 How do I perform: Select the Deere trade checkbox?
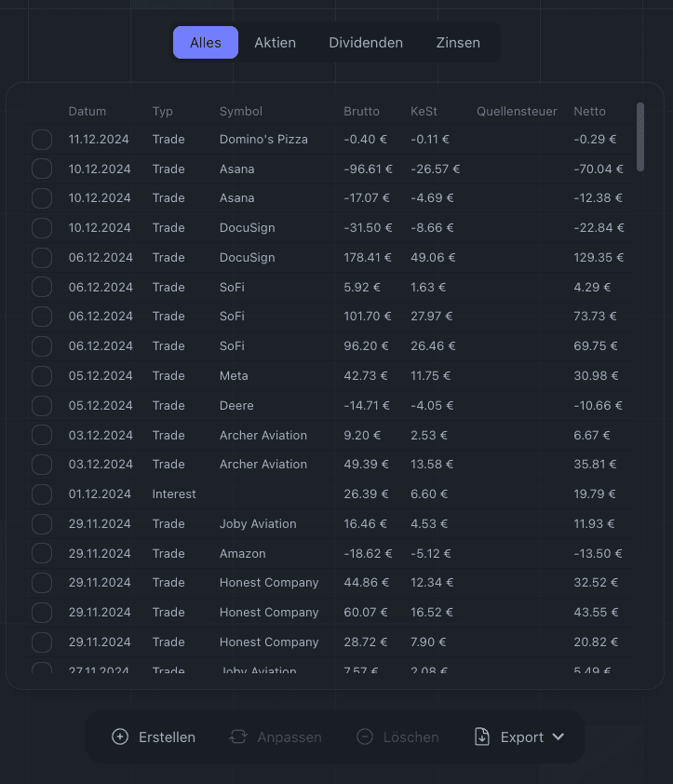click(42, 405)
